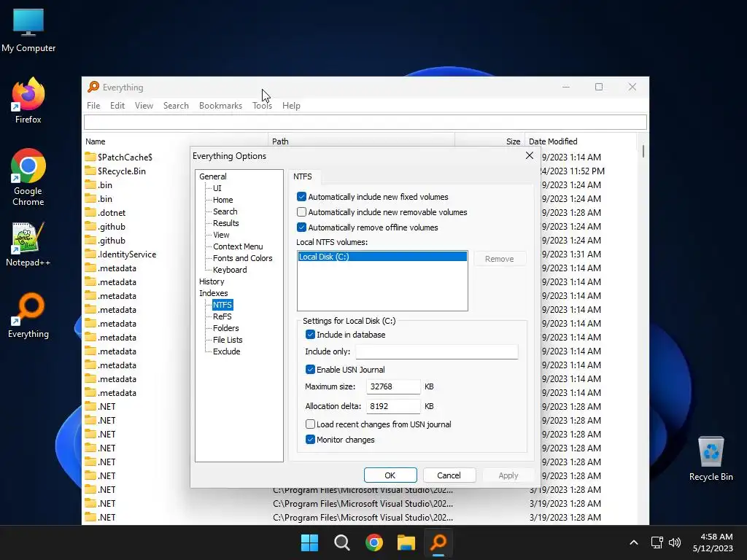Click the Everything title bar magnifier icon
This screenshot has width=747, height=560.
93,87
